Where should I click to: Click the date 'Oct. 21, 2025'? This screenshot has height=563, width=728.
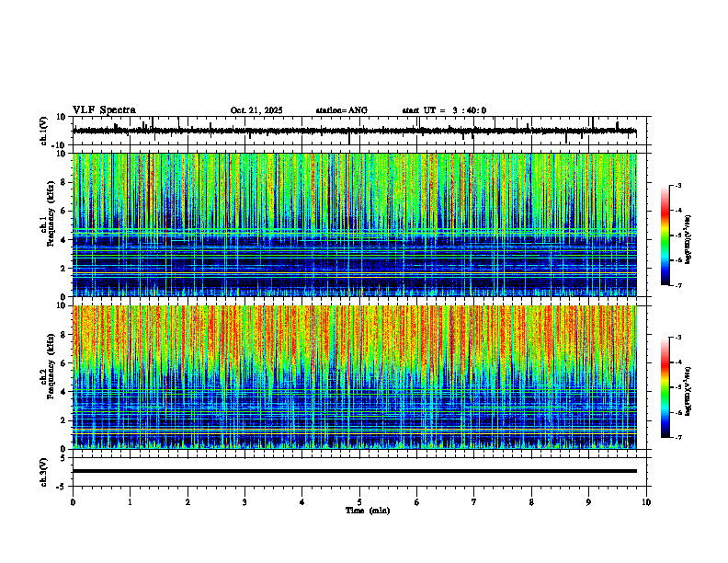click(x=256, y=110)
